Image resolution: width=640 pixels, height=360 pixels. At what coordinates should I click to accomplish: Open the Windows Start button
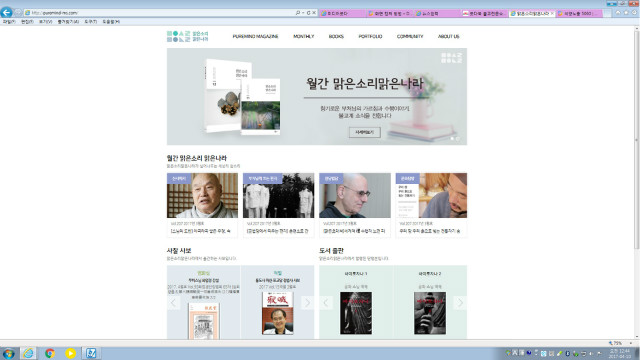pos(9,353)
